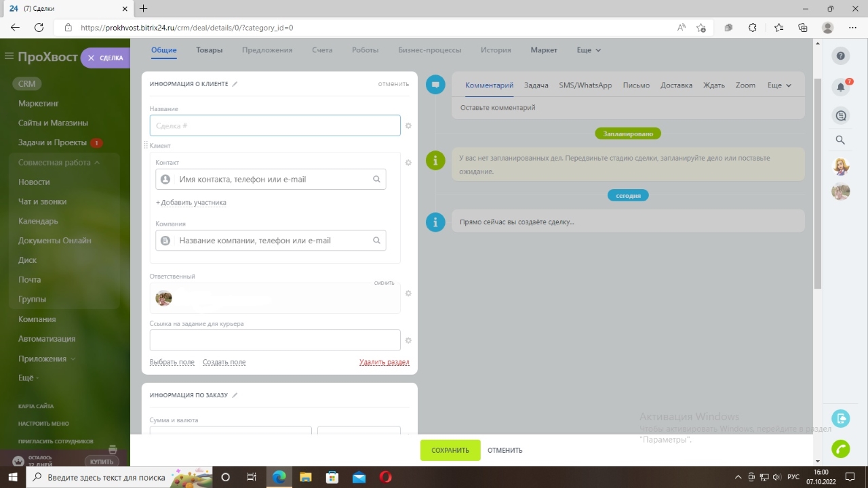The width and height of the screenshot is (868, 488).
Task: Click сменить for Ответственный
Action: click(x=384, y=283)
